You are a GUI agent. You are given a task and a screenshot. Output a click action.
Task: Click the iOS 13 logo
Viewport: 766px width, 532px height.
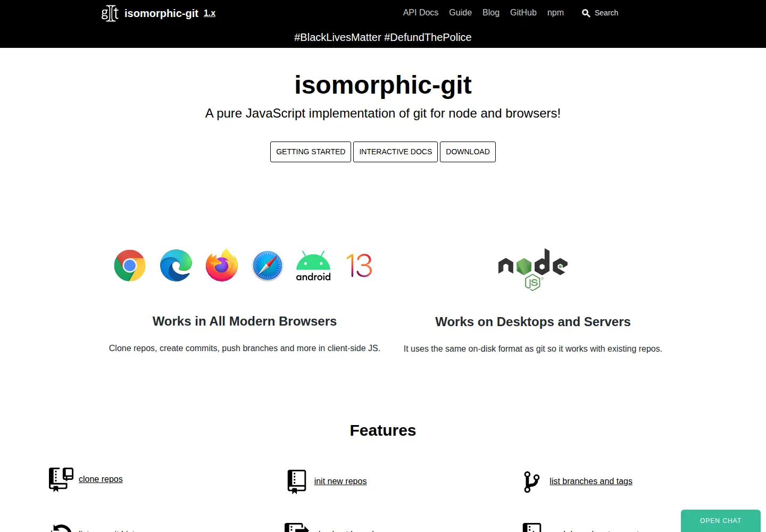tap(359, 265)
